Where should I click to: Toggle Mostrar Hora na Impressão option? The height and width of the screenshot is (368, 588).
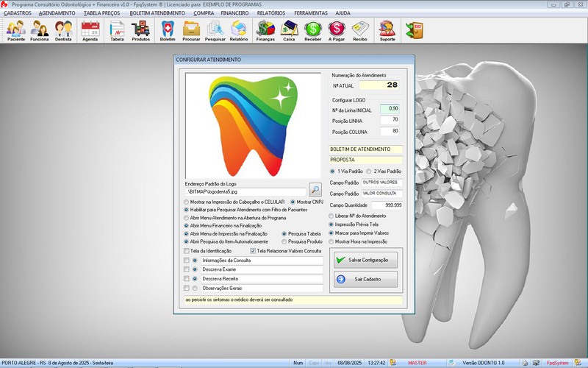331,241
